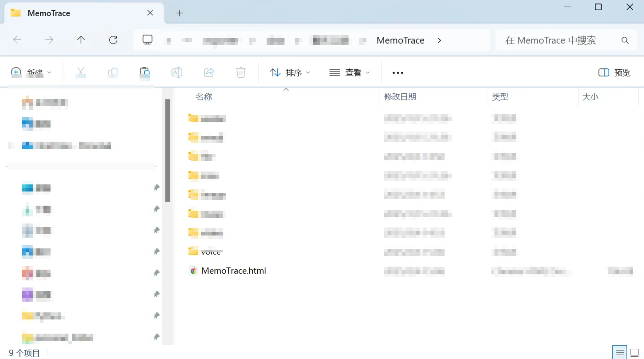Open the more options ellipsis menu
Image resolution: width=644 pixels, height=359 pixels.
pyautogui.click(x=398, y=73)
